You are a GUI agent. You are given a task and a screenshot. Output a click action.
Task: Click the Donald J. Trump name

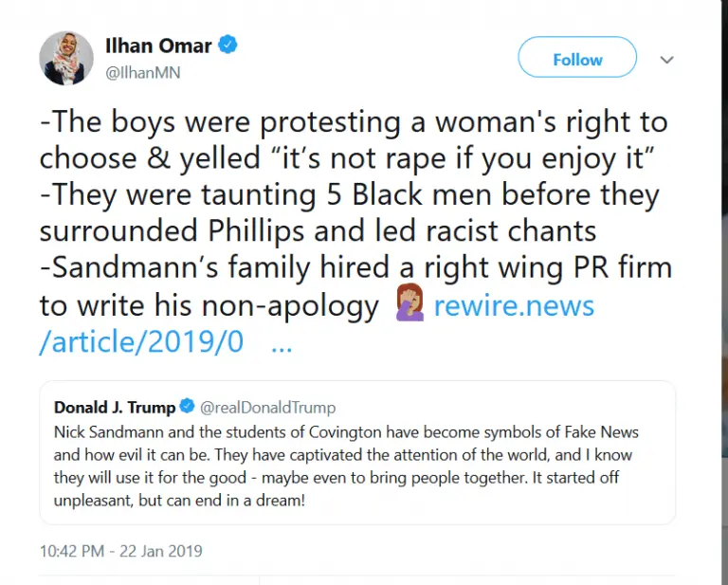[x=115, y=408]
